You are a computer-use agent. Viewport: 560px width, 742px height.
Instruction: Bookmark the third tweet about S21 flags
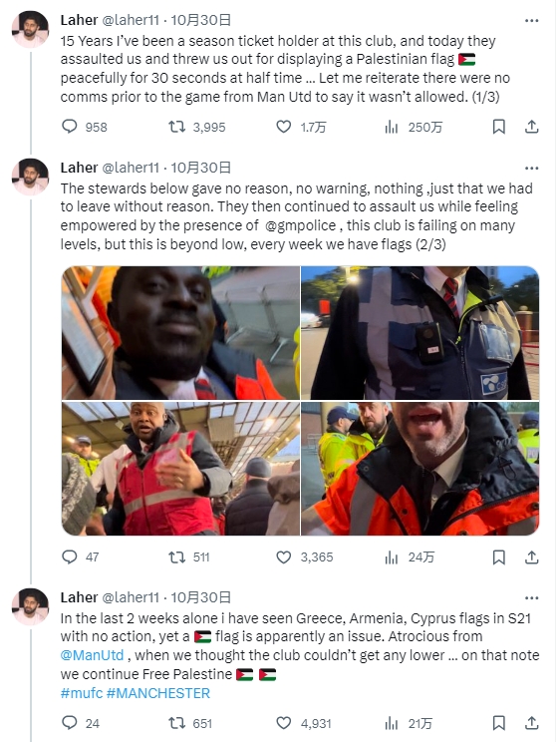coord(498,723)
